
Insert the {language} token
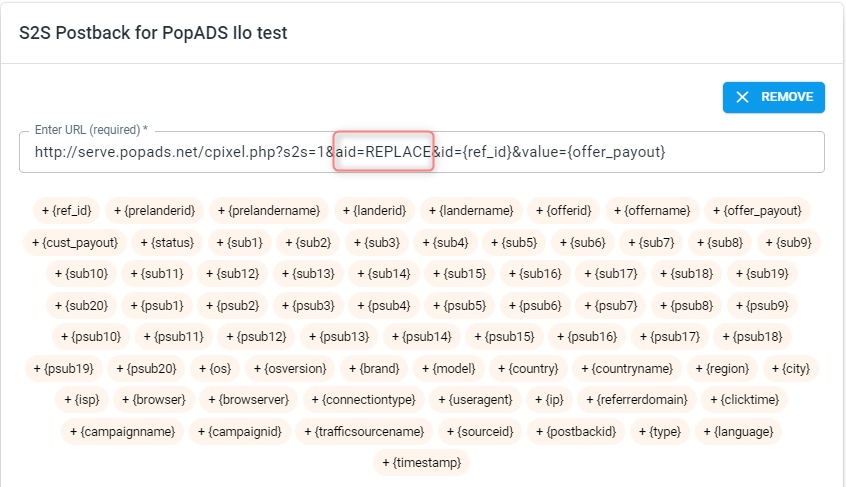pos(738,431)
